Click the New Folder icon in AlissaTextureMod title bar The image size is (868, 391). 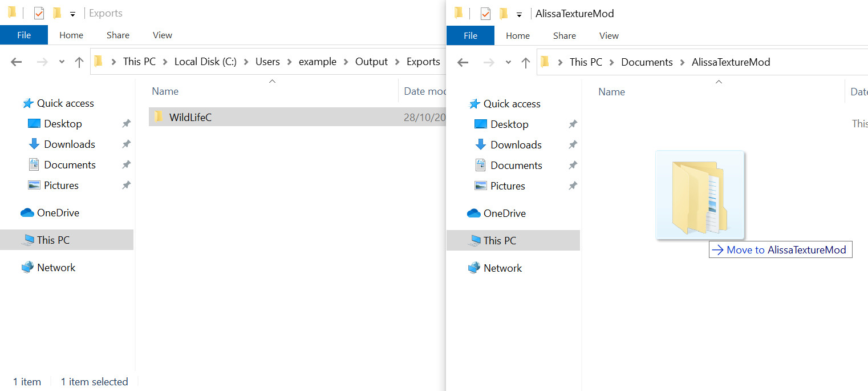[x=504, y=14]
